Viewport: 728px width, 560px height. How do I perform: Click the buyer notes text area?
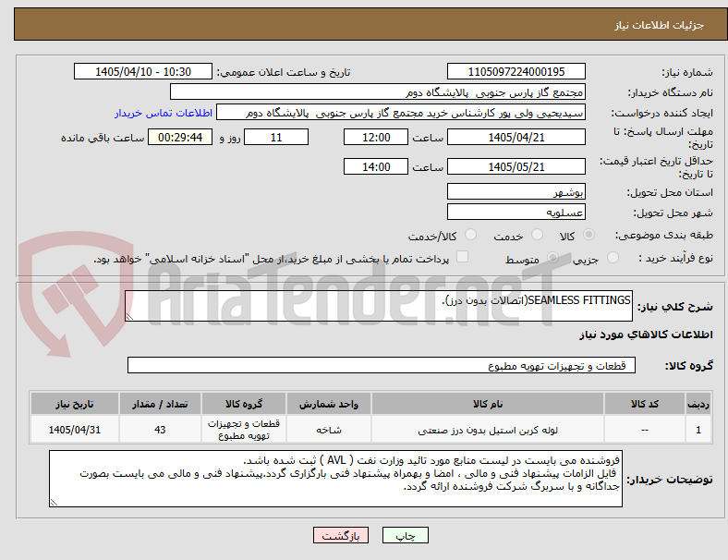pyautogui.click(x=335, y=479)
